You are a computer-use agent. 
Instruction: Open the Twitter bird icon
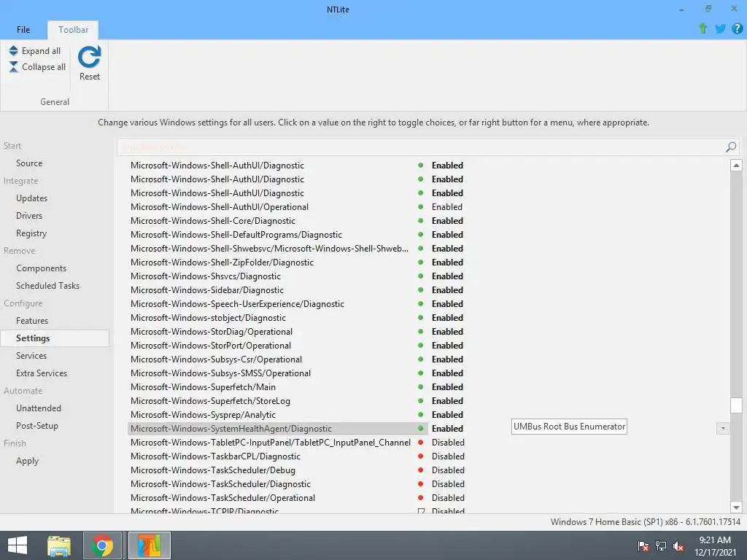tap(720, 28)
